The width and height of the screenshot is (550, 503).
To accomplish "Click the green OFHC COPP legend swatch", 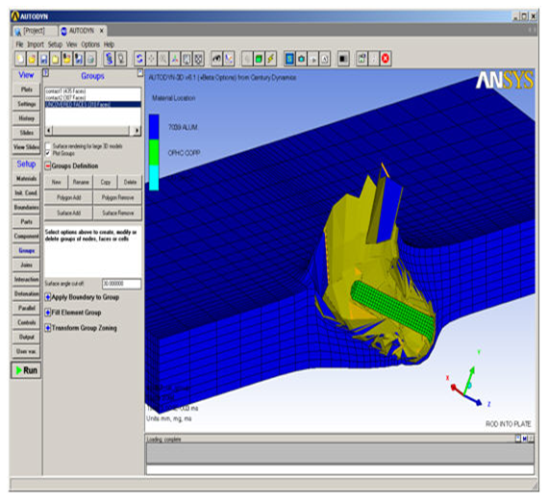I will (154, 153).
